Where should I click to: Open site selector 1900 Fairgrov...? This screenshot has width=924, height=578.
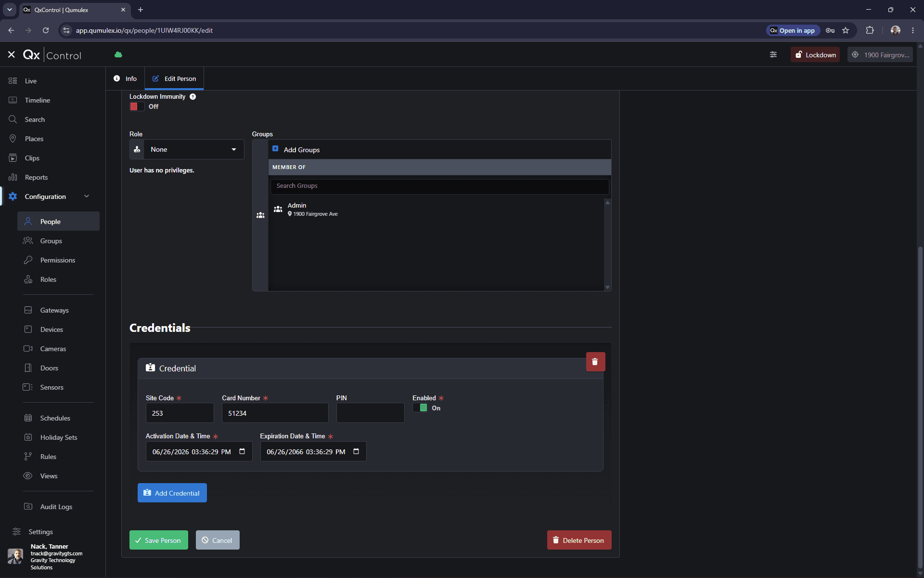tap(880, 55)
